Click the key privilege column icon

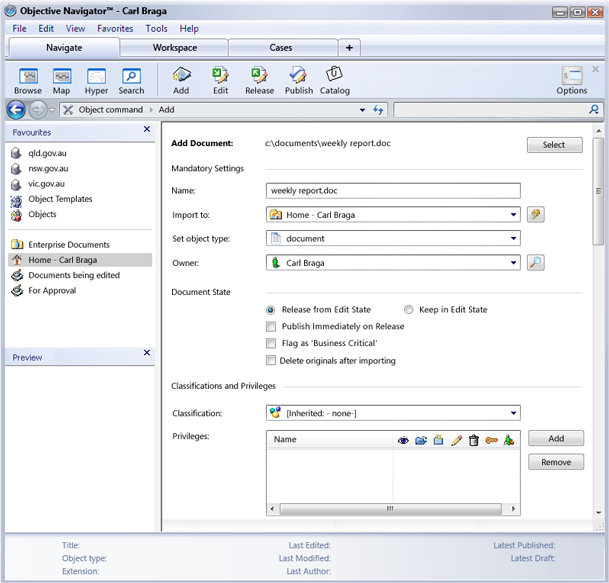tap(491, 440)
